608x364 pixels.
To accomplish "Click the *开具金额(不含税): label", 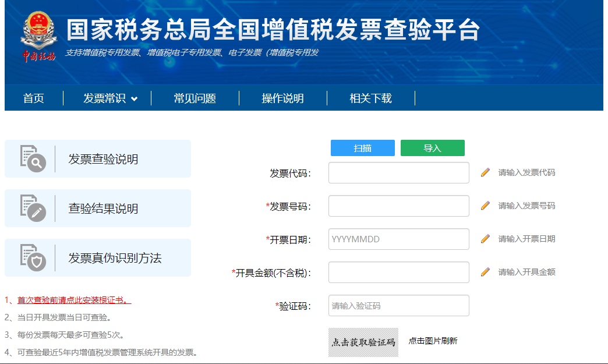I will point(271,273).
